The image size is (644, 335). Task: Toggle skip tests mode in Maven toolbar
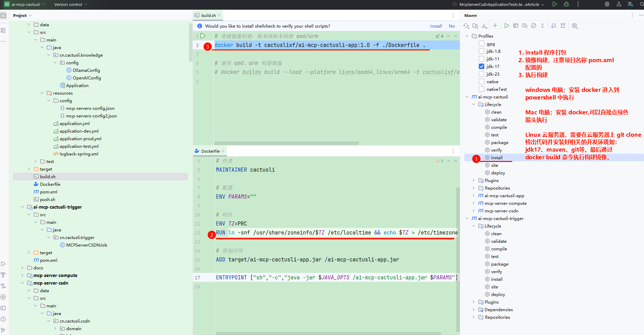pos(534,26)
